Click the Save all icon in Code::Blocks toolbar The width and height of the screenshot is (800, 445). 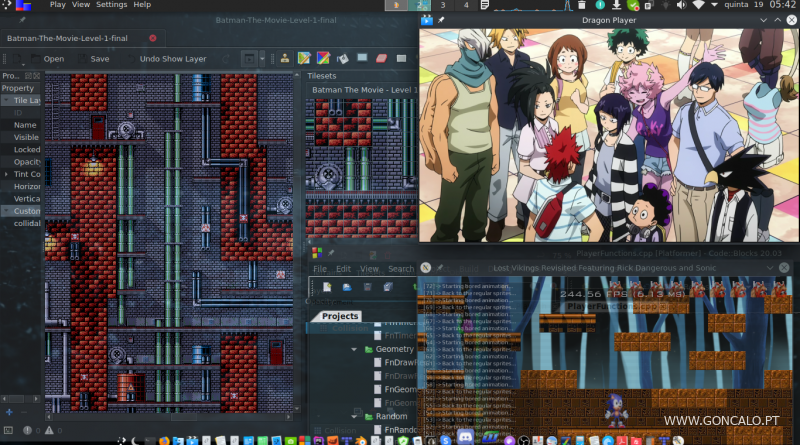388,287
